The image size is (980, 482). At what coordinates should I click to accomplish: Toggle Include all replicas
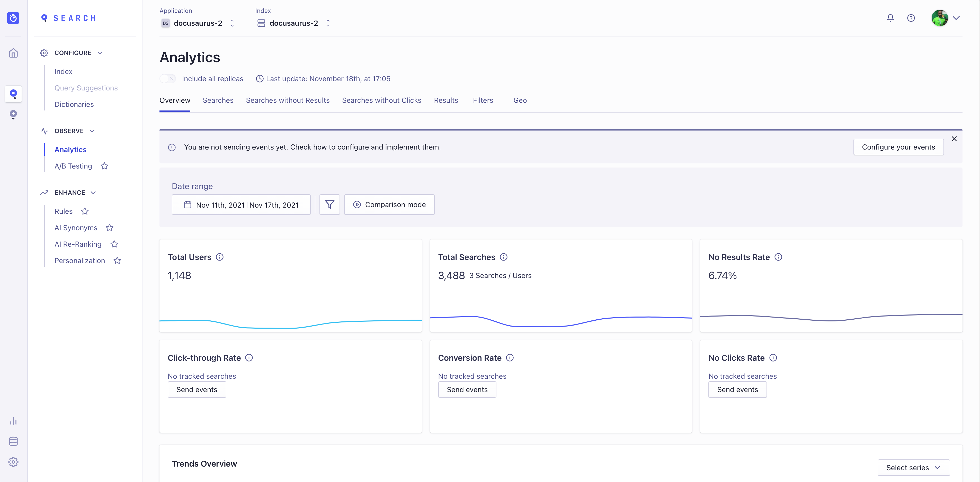pyautogui.click(x=167, y=79)
